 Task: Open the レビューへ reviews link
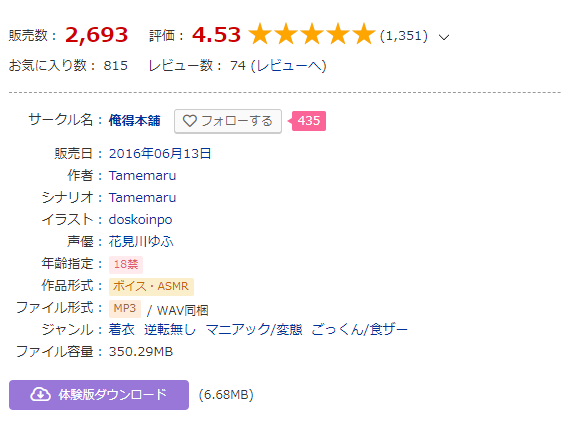click(x=288, y=66)
